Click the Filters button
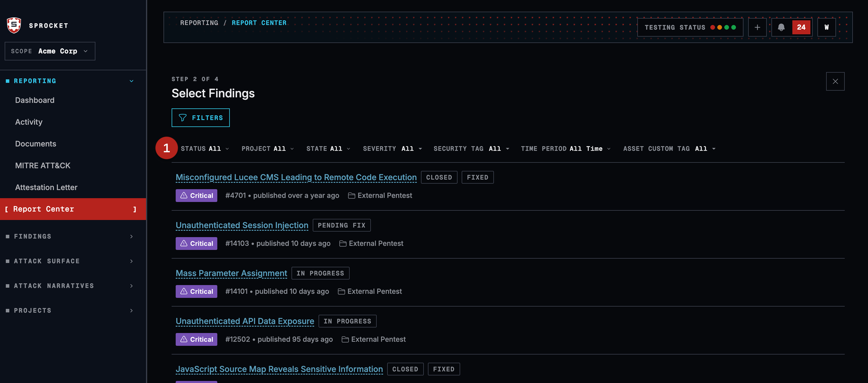This screenshot has height=383, width=868. [x=200, y=118]
